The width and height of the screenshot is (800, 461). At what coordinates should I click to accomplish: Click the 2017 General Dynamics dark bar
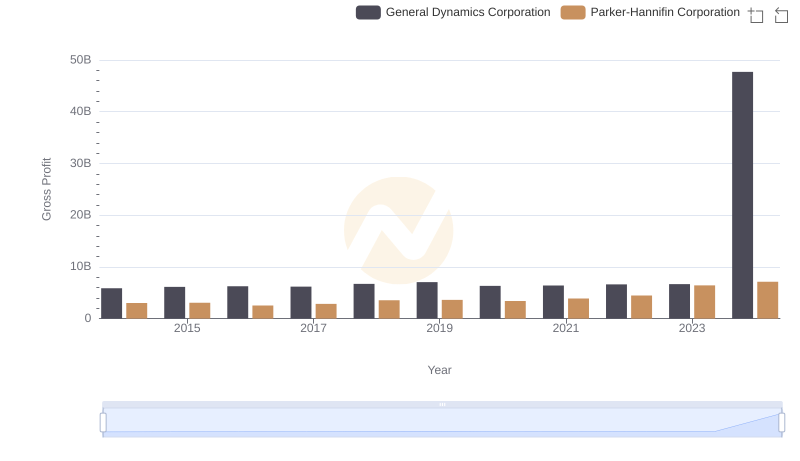pos(301,302)
